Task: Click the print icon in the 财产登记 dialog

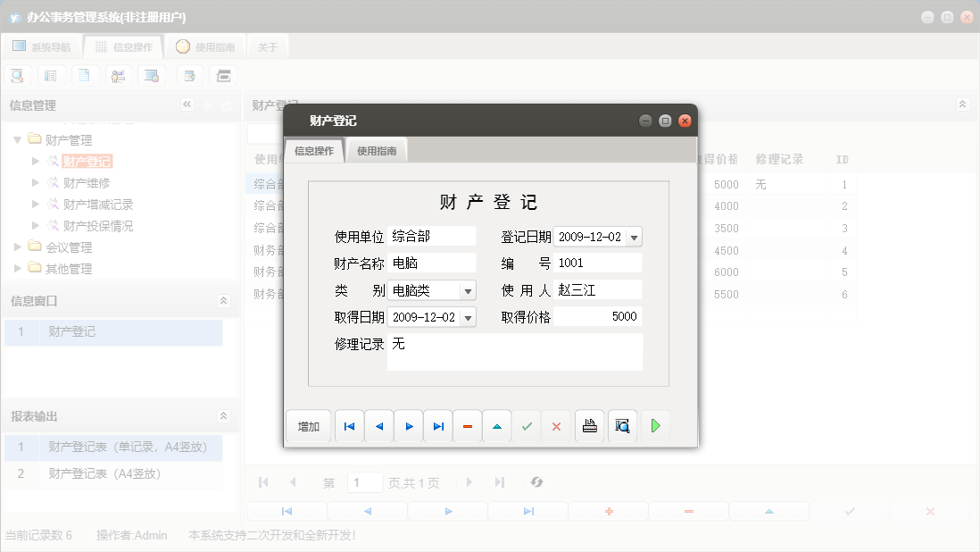Action: point(590,426)
